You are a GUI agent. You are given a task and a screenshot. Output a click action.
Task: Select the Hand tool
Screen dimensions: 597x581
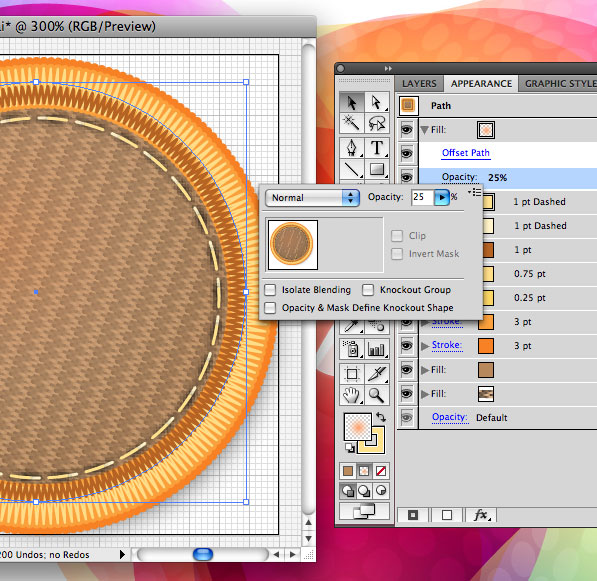(352, 395)
